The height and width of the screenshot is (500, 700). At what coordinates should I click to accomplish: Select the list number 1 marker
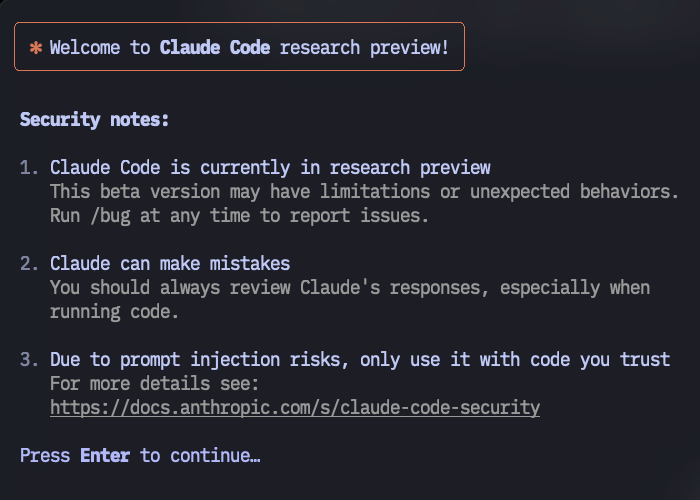(x=29, y=168)
